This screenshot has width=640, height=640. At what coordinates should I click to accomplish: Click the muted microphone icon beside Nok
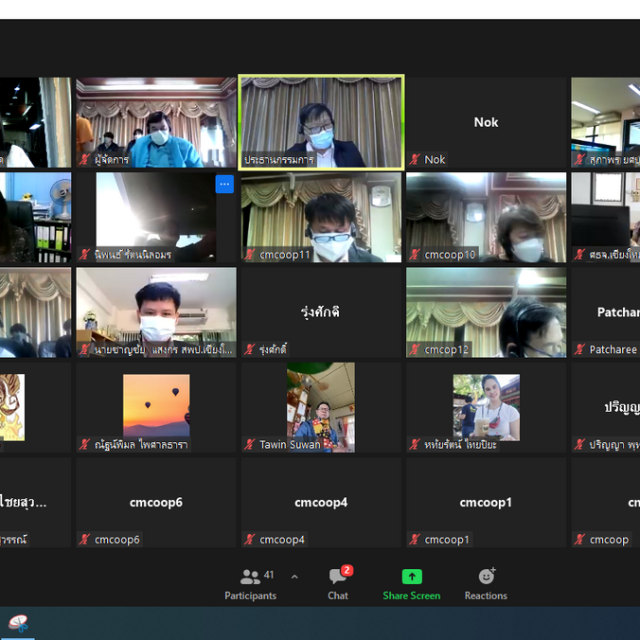(x=415, y=159)
